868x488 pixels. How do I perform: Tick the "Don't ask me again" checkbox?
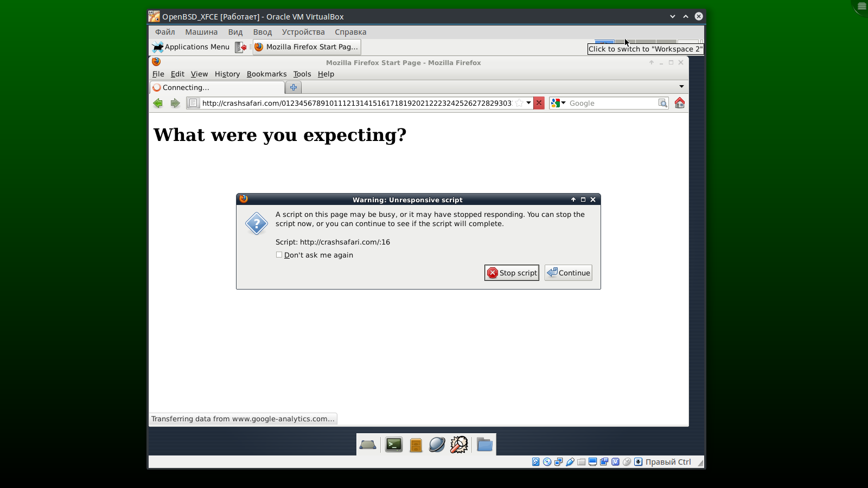pos(279,255)
